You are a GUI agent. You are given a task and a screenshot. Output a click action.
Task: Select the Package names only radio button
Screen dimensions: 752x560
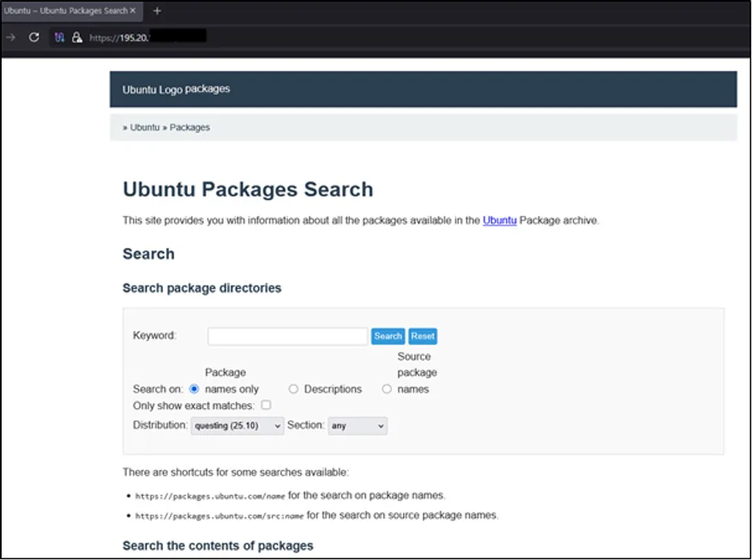(x=195, y=388)
